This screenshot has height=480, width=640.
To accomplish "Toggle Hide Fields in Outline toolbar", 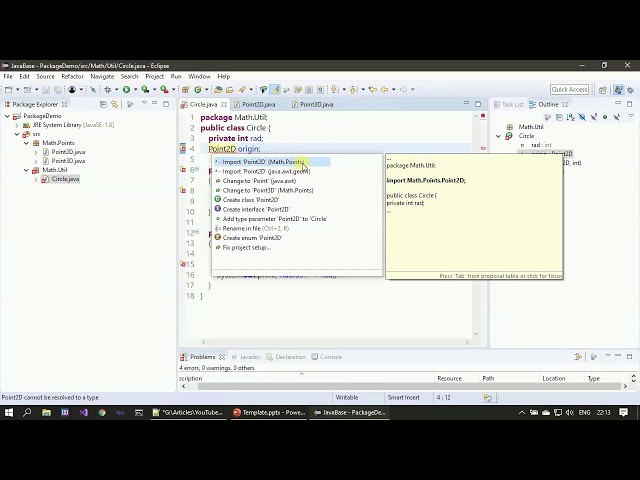I will point(582,118).
